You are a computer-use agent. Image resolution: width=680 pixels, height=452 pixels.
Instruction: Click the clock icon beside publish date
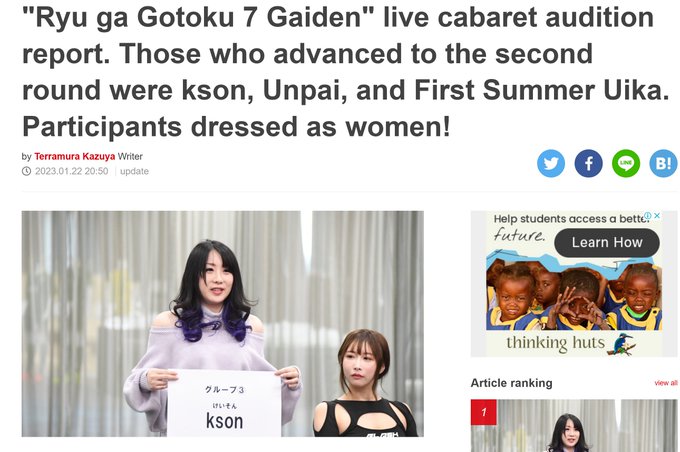coord(26,171)
